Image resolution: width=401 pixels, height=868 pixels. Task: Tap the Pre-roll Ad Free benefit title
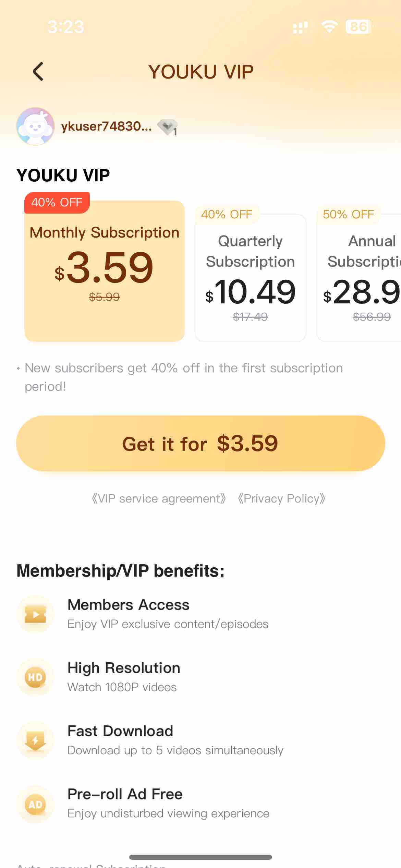tap(125, 794)
